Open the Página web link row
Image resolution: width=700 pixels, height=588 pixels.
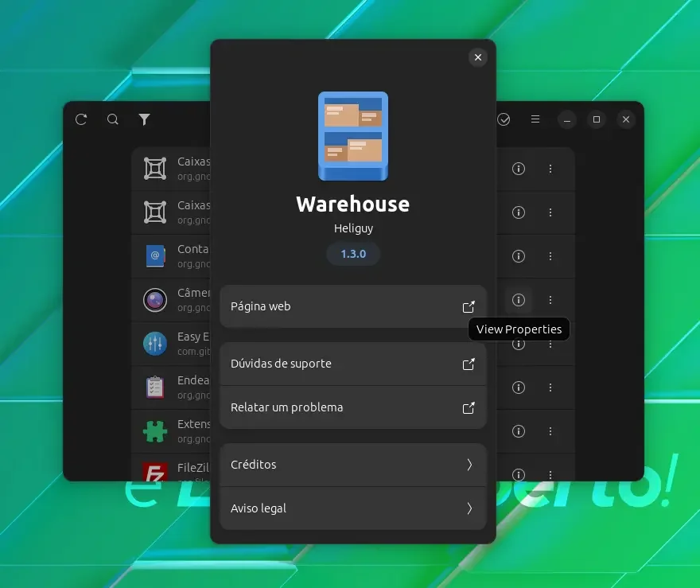[x=352, y=306]
